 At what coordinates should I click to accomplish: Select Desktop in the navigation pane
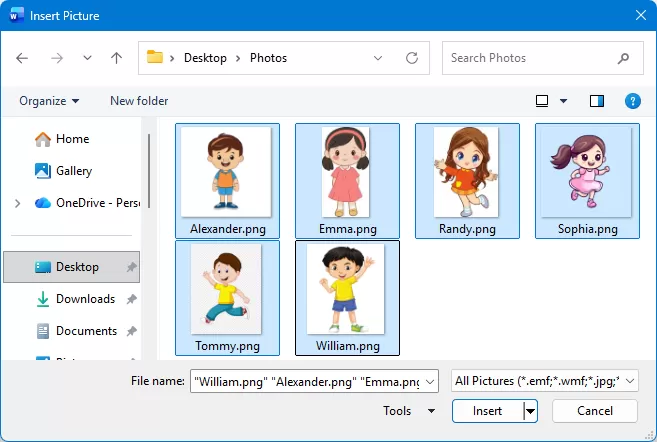[71, 267]
